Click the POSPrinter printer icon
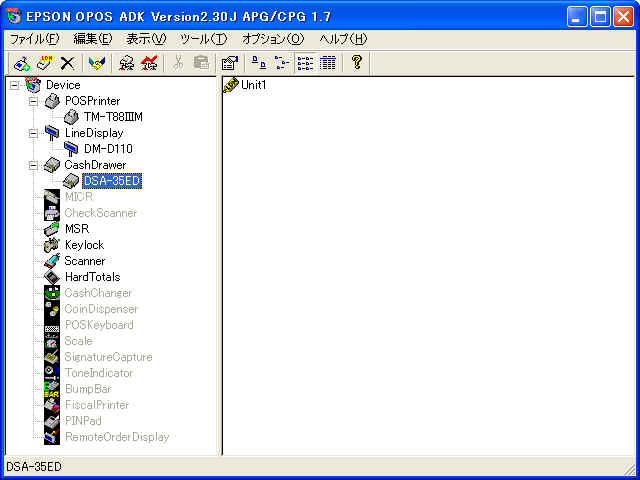Image resolution: width=640 pixels, height=480 pixels. click(52, 101)
